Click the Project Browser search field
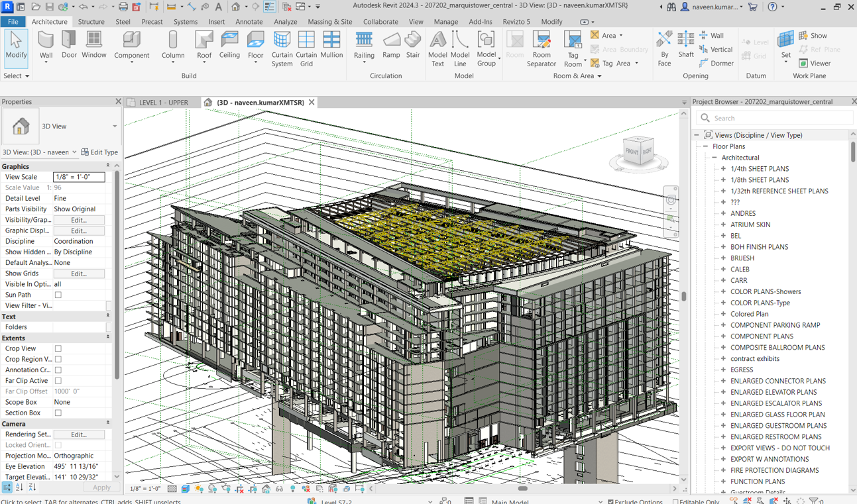857x504 pixels. 775,118
